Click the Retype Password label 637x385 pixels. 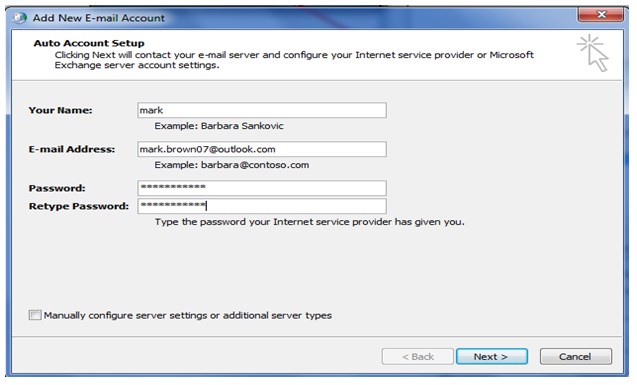(78, 206)
